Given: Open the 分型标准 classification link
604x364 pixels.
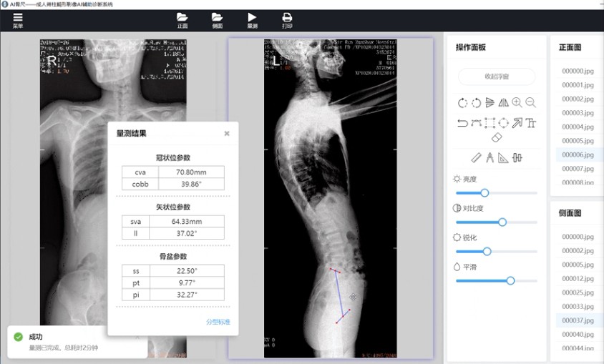Looking at the screenshot, I should 218,322.
